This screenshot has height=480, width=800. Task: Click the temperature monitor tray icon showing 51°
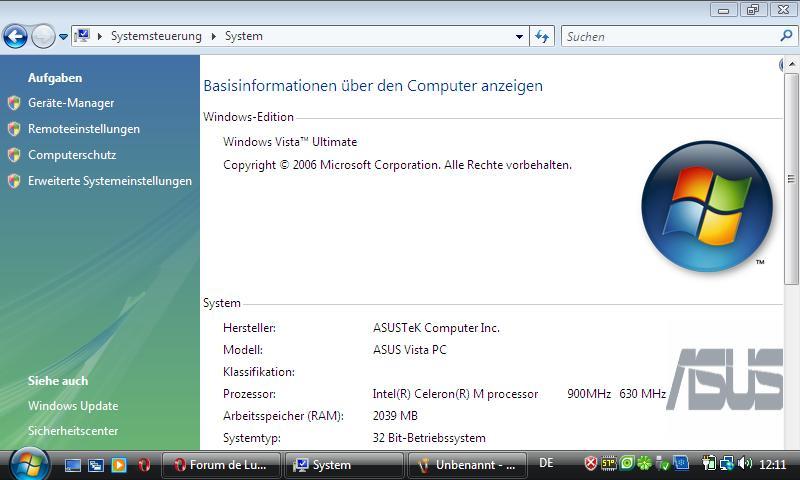pos(609,463)
